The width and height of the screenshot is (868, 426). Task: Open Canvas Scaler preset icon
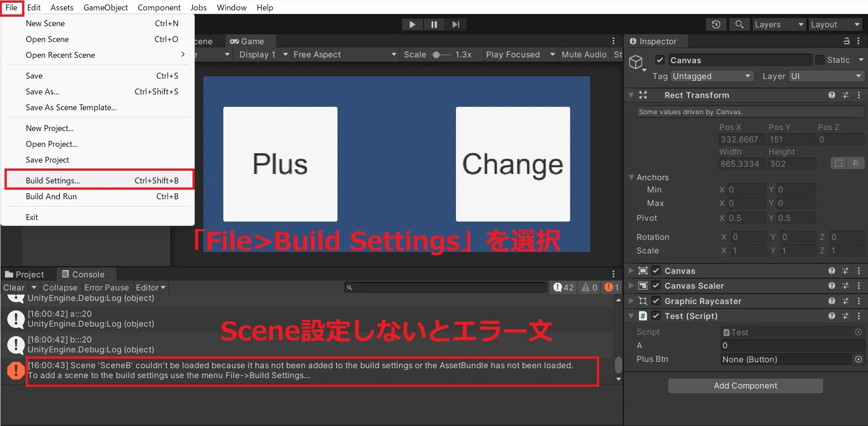tap(845, 286)
